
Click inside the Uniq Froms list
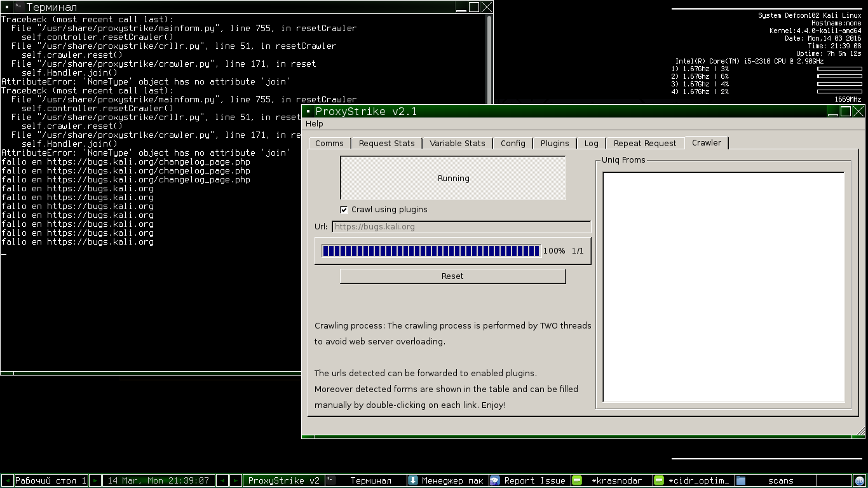(723, 287)
